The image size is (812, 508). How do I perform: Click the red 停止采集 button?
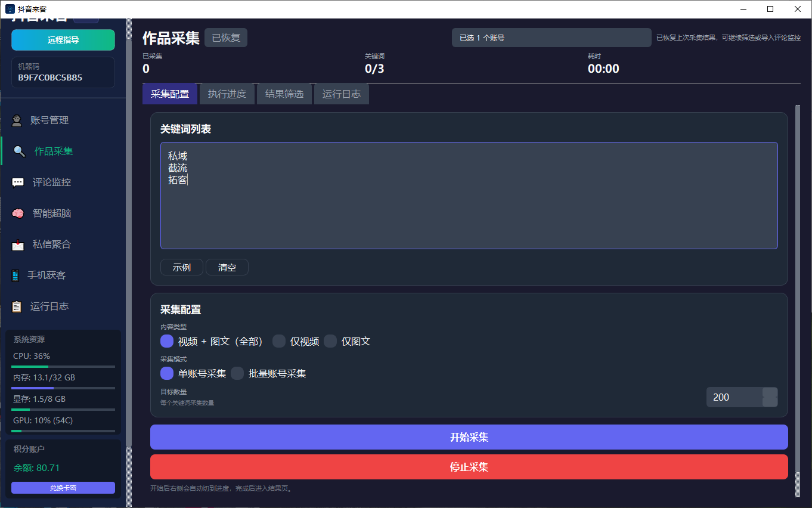tap(469, 467)
